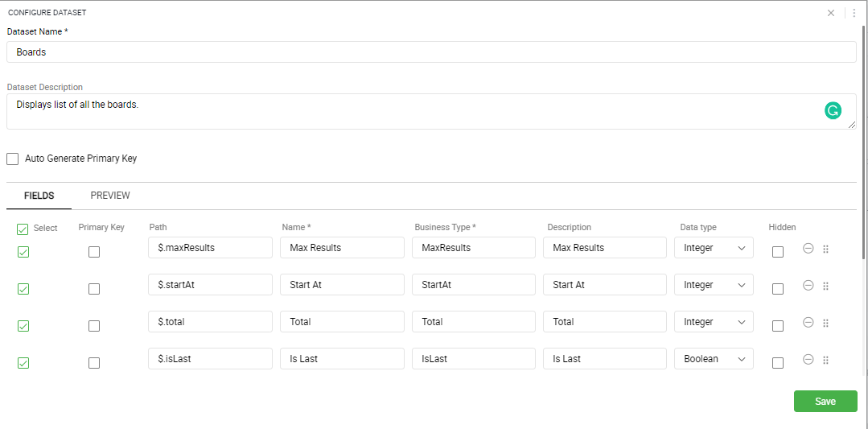Click the Grammarly icon in description box
This screenshot has width=868, height=429.
tap(833, 111)
